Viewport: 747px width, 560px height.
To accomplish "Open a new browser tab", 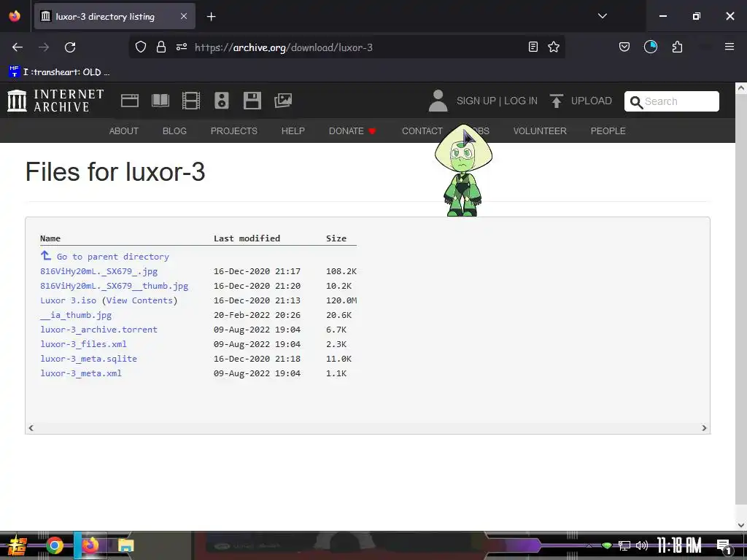I will pyautogui.click(x=211, y=17).
